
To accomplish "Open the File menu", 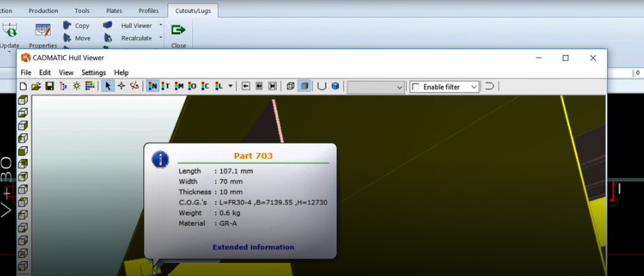I will point(26,72).
